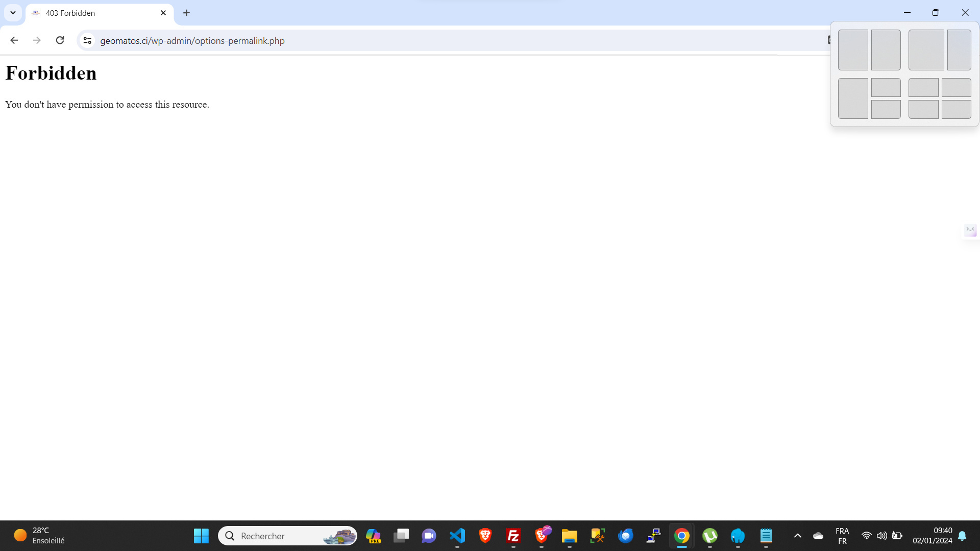Open uTorrent from the taskbar
Screen dimensions: 980x551
pyautogui.click(x=709, y=536)
